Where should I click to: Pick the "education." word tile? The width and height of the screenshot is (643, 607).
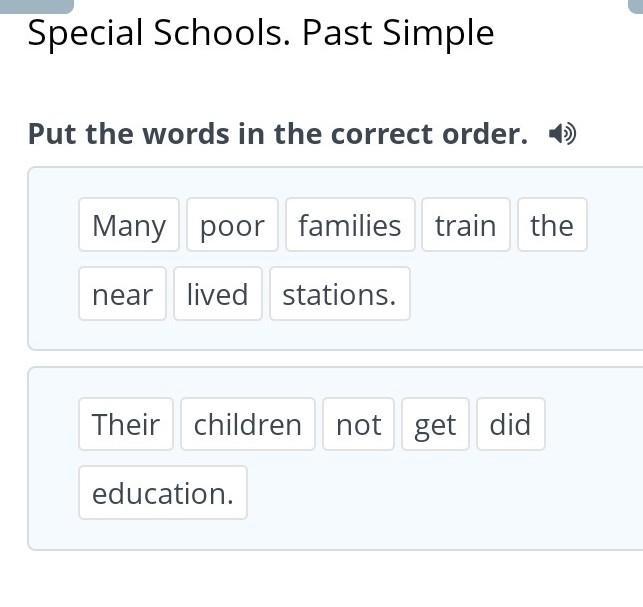point(163,493)
